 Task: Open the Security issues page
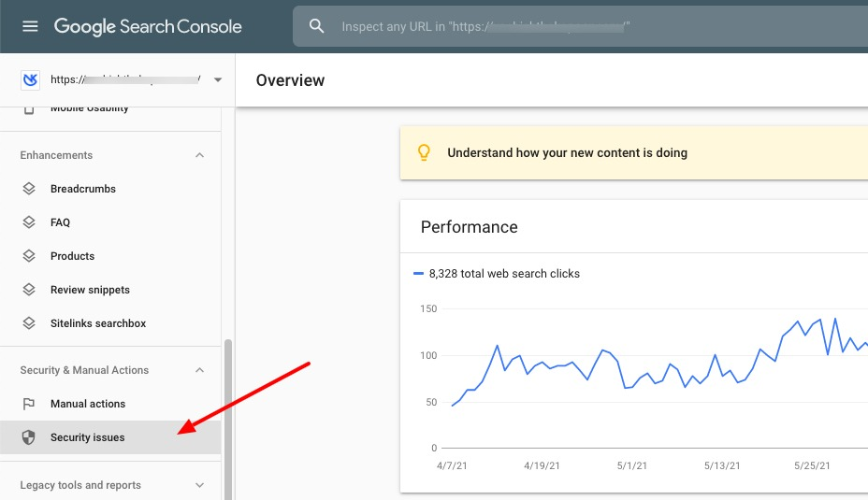point(110,437)
